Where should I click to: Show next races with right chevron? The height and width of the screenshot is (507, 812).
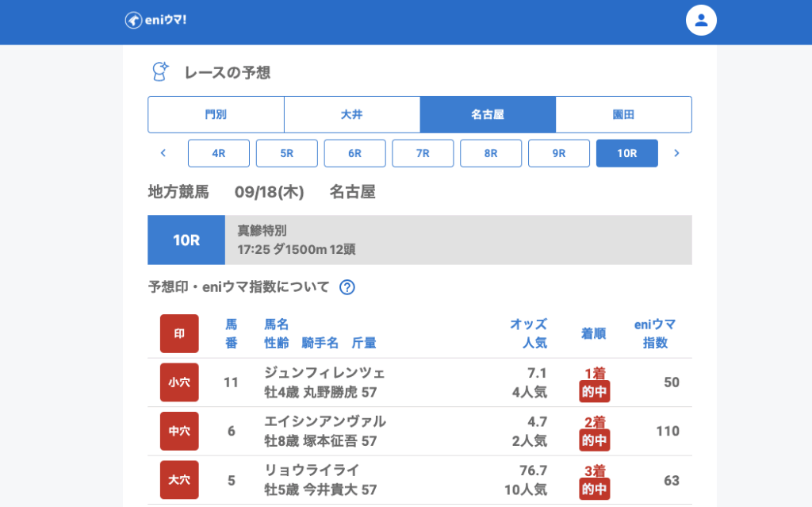pyautogui.click(x=676, y=153)
